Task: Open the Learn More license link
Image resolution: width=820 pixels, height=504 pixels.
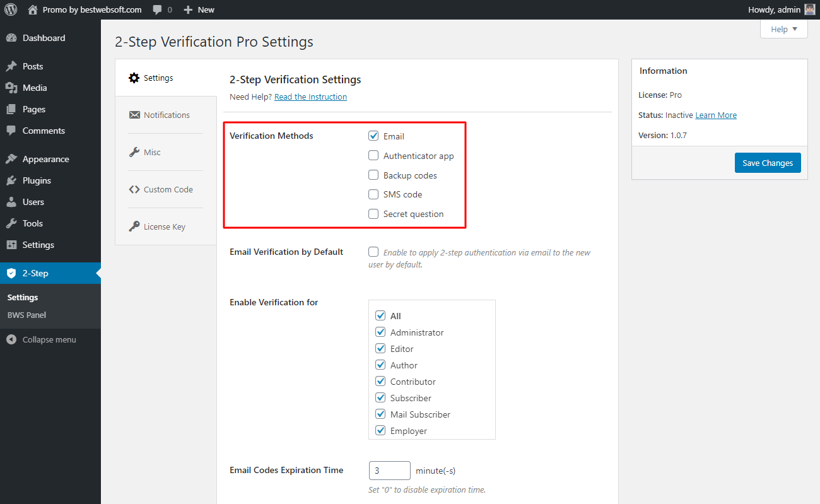Action: [716, 115]
